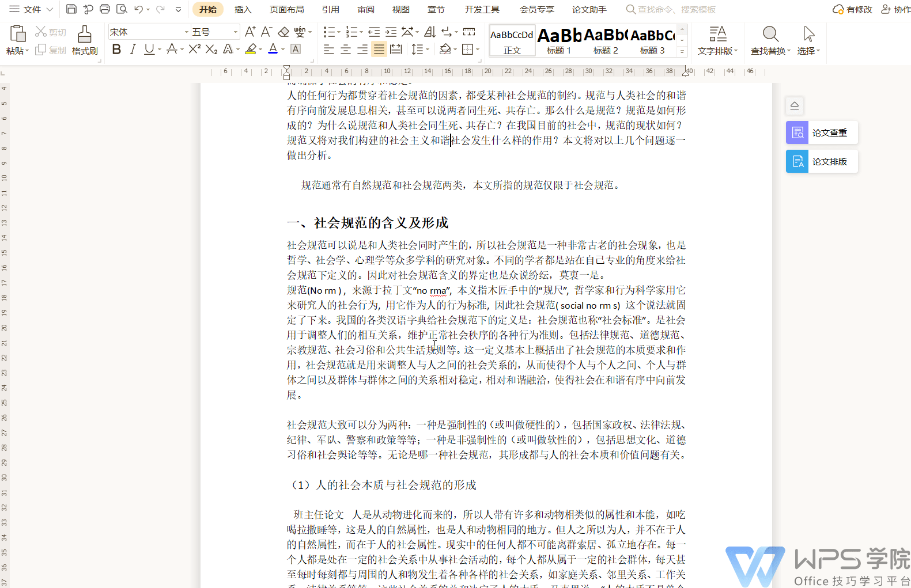Viewport: 911px width, 588px height.
Task: Click the Subscript X₂ icon
Action: (211, 49)
